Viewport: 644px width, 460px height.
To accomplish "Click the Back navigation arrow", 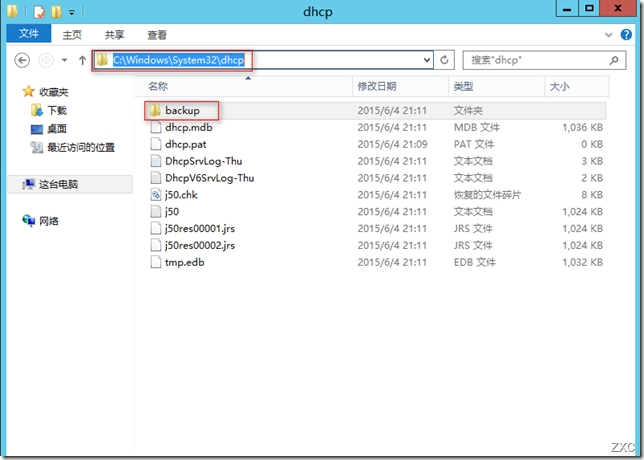I will tap(22, 60).
